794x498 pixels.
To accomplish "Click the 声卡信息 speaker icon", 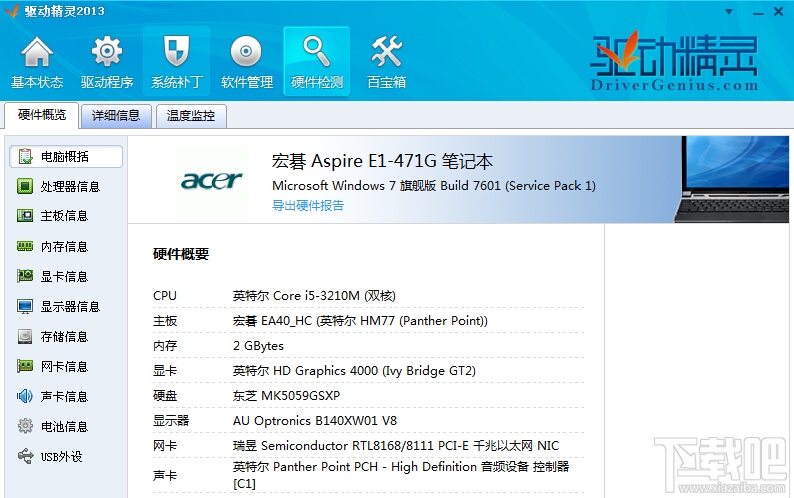I will (25, 396).
